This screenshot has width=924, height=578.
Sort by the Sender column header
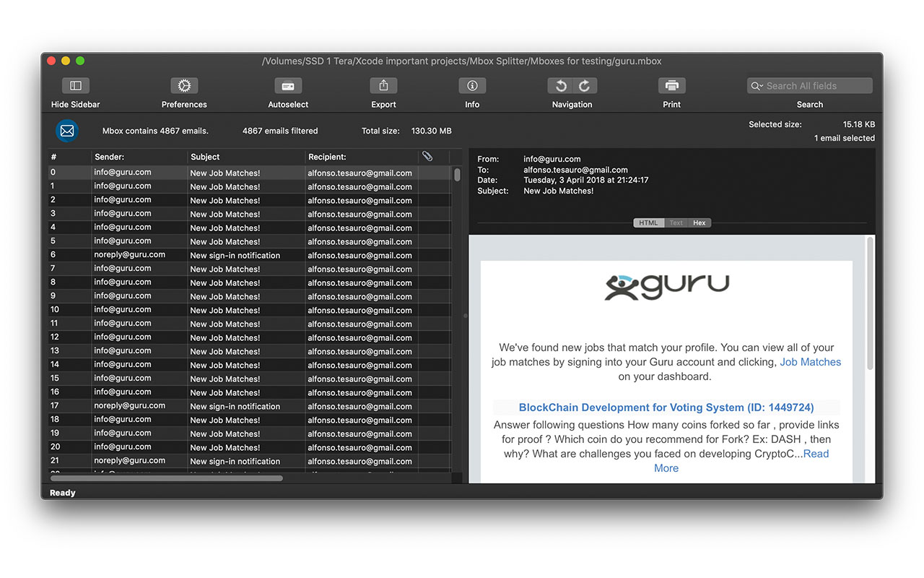[x=139, y=157]
